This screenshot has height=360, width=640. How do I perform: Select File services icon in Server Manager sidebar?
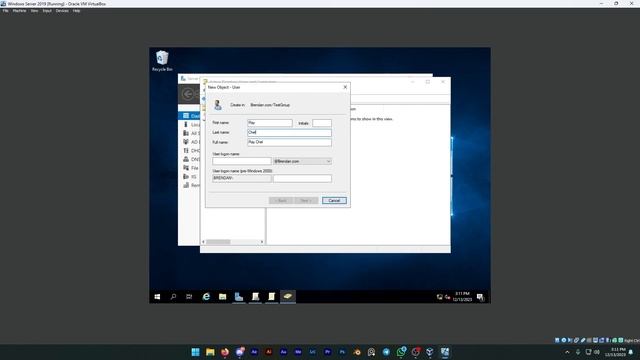click(186, 168)
